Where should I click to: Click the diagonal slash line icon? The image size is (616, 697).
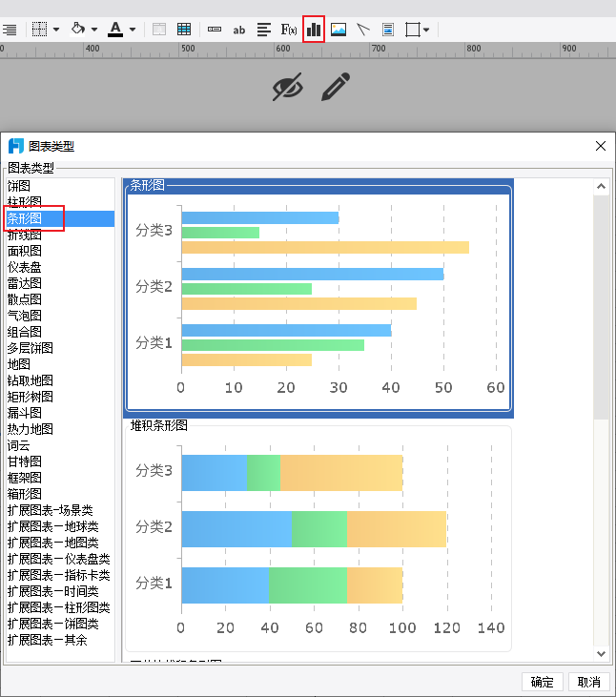point(363,30)
